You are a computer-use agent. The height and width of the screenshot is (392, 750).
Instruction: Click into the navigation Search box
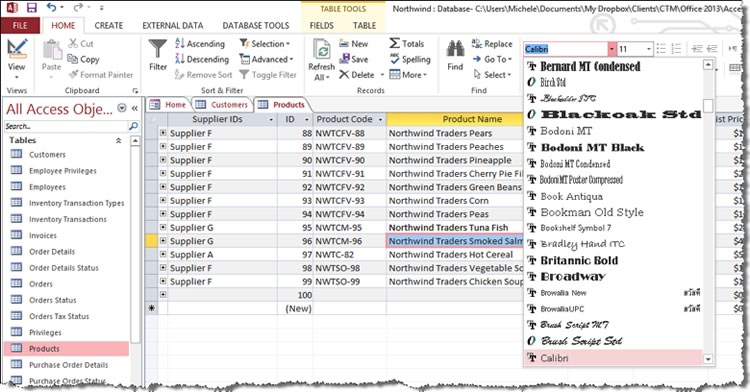[66, 126]
